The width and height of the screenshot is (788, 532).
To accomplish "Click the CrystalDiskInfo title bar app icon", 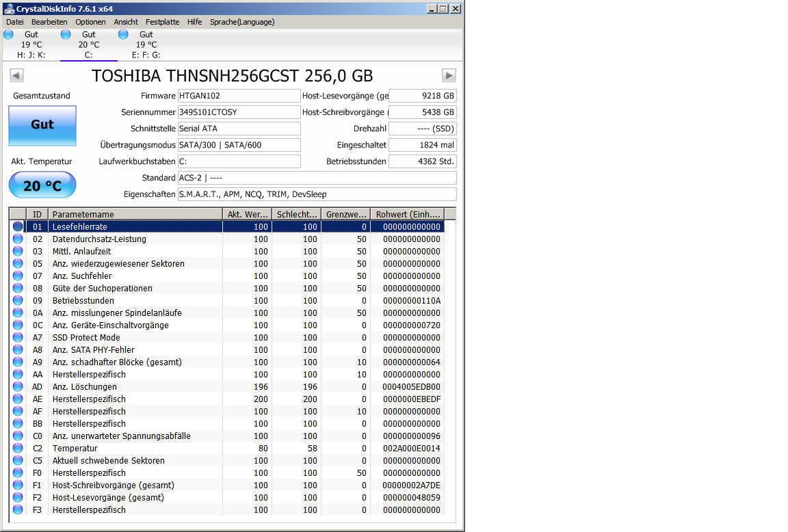I will (9, 8).
